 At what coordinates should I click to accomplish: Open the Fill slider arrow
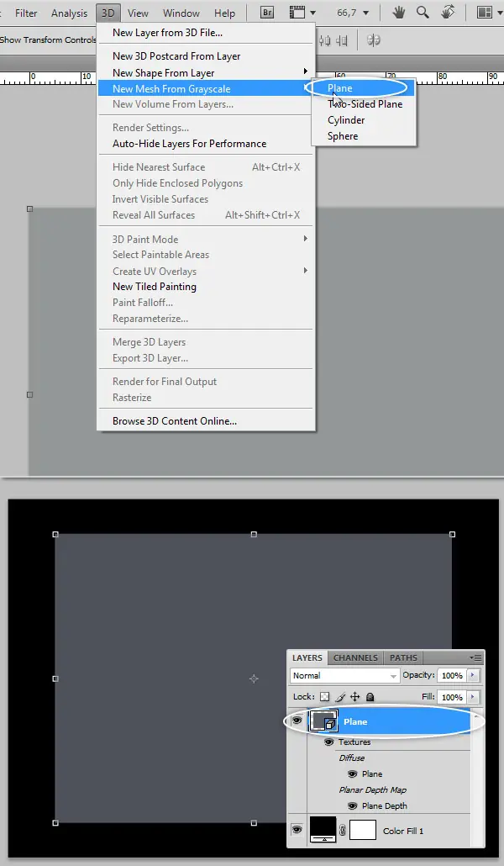473,697
